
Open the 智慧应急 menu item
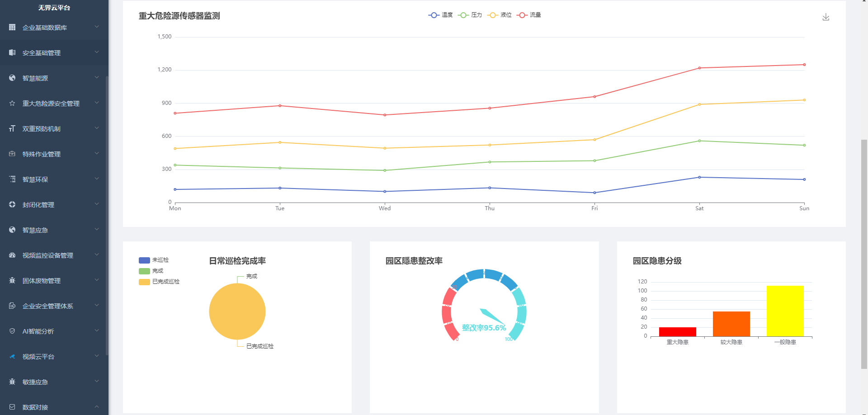[54, 230]
